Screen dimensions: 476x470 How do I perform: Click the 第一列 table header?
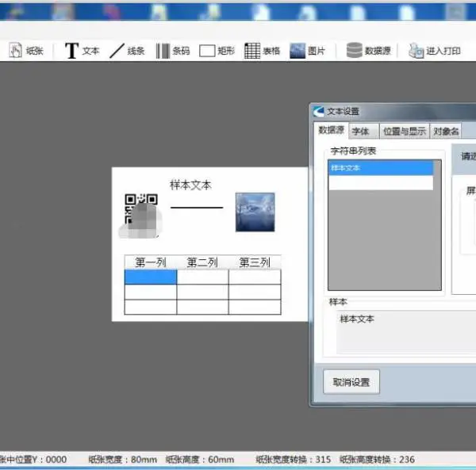pos(151,262)
